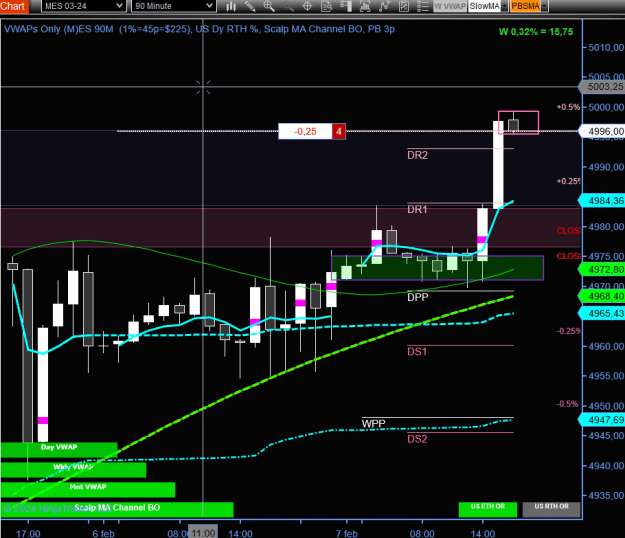625x538 pixels.
Task: Open the chart properties list icon
Action: pyautogui.click(x=423, y=6)
